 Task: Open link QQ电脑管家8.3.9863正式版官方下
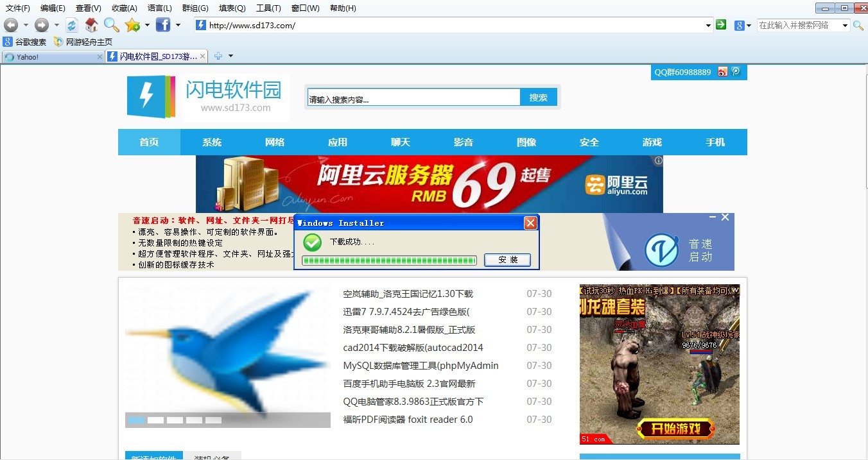click(413, 402)
